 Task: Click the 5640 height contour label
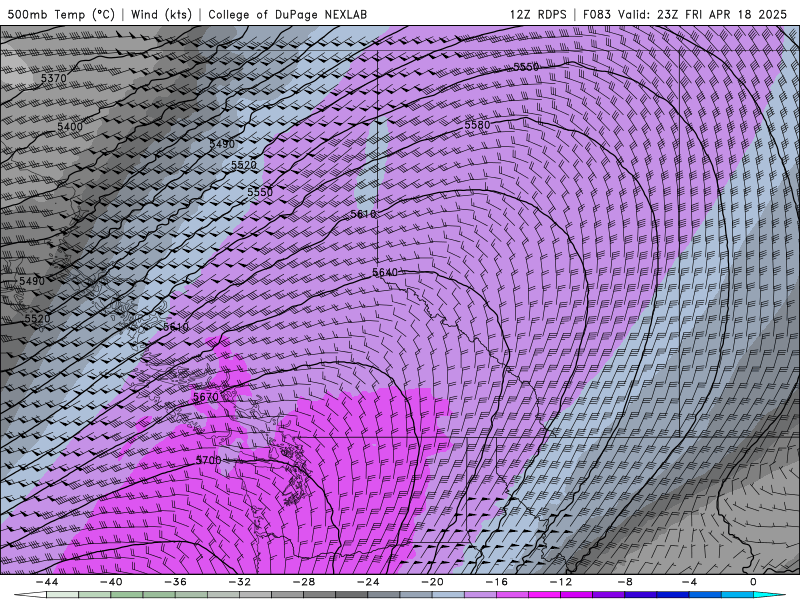[385, 272]
